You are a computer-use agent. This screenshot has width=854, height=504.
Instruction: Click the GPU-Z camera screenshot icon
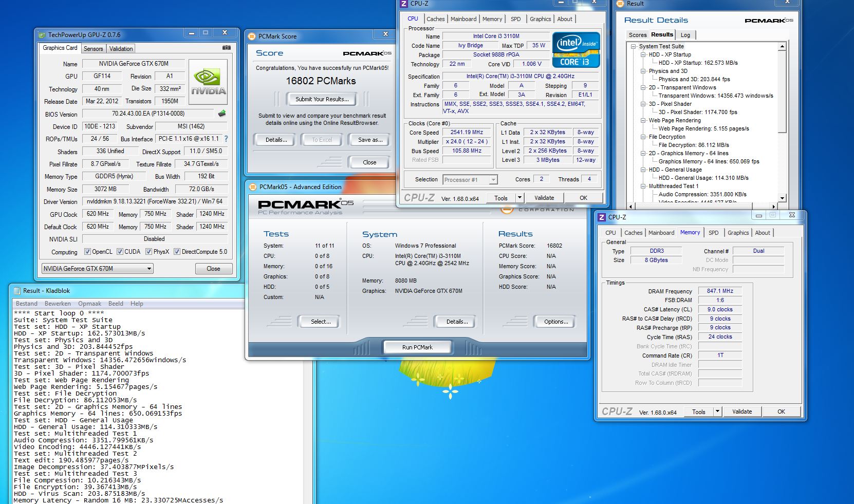tap(227, 48)
